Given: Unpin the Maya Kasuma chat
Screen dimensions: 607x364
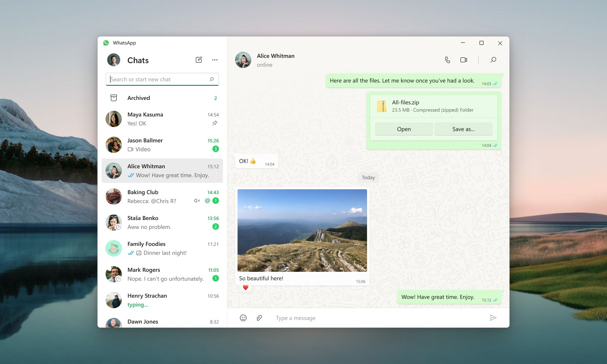Looking at the screenshot, I should tap(215, 123).
